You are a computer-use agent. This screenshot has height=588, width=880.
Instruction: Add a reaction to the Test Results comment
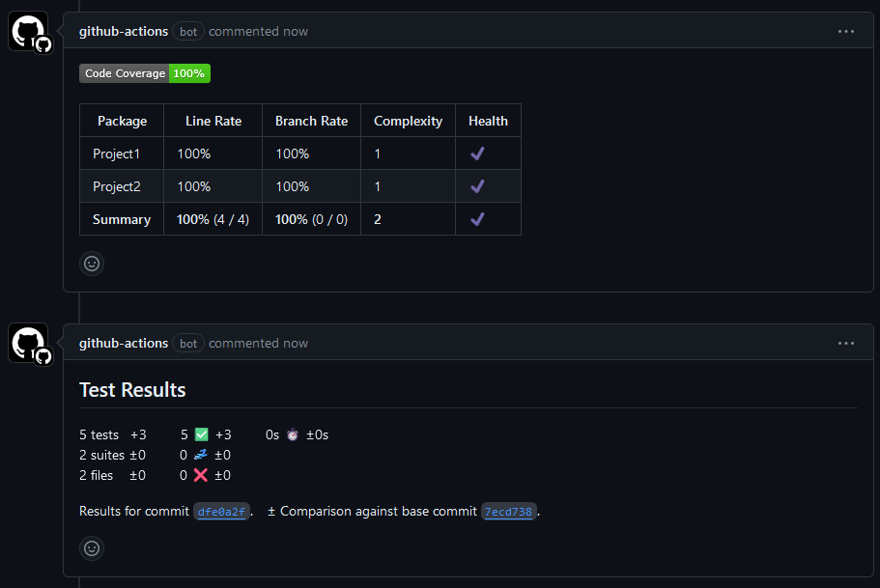(92, 548)
